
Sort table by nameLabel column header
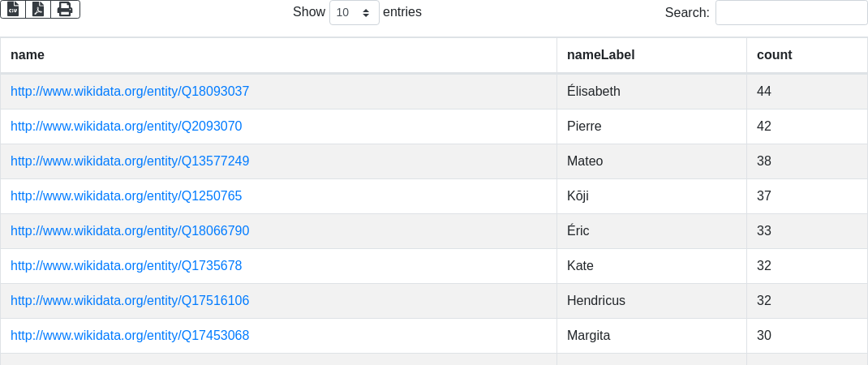(600, 55)
